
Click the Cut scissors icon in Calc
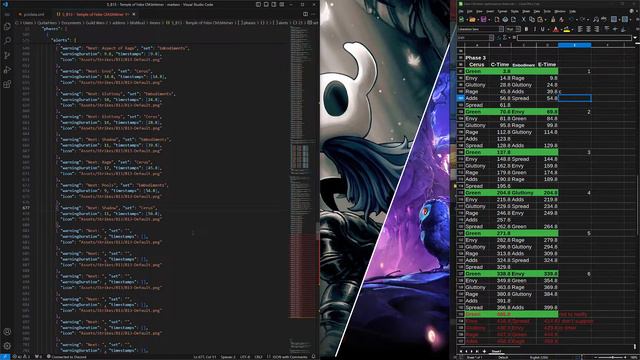524,19
